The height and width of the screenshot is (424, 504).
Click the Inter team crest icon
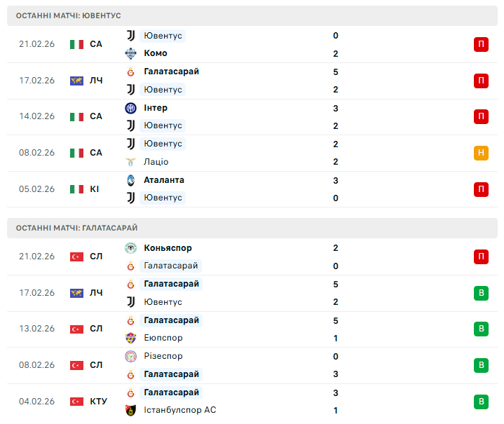130,108
